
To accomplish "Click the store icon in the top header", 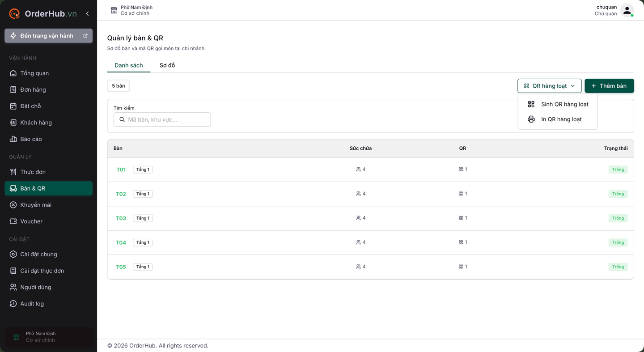I will point(114,10).
